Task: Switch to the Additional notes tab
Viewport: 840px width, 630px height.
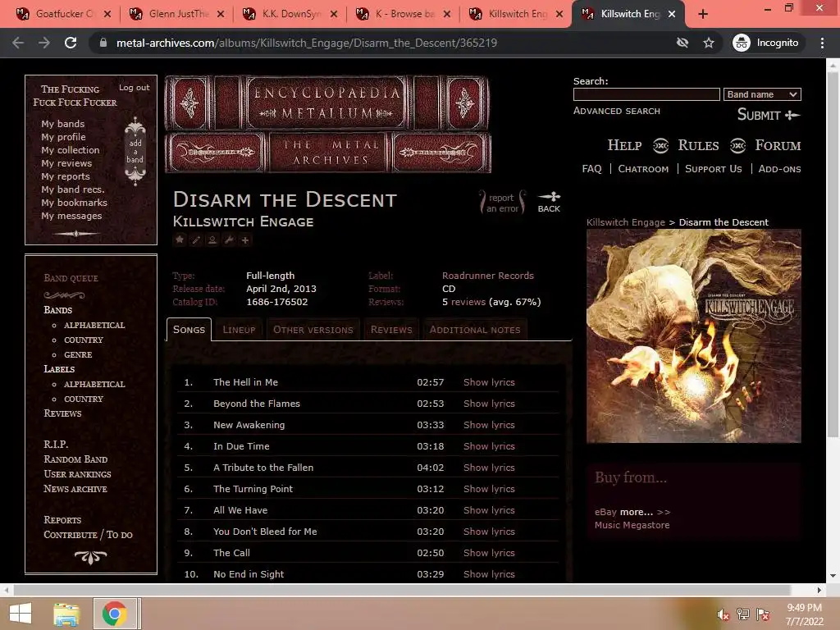Action: (x=475, y=330)
